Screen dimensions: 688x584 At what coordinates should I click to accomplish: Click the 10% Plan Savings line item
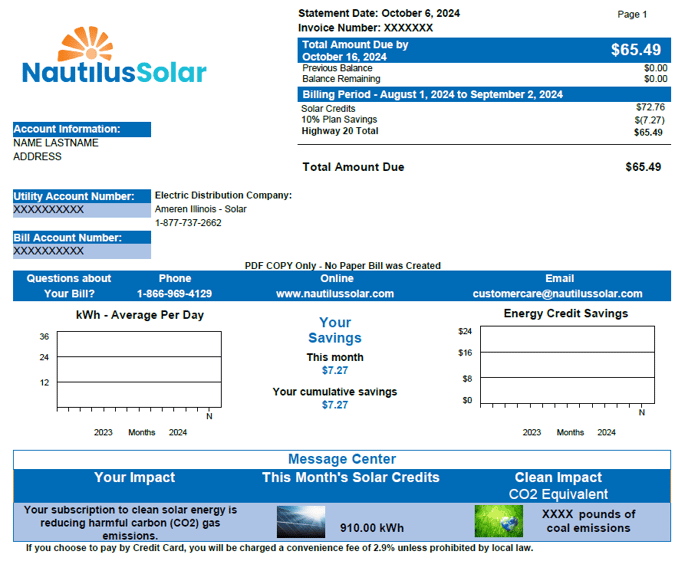coord(339,119)
